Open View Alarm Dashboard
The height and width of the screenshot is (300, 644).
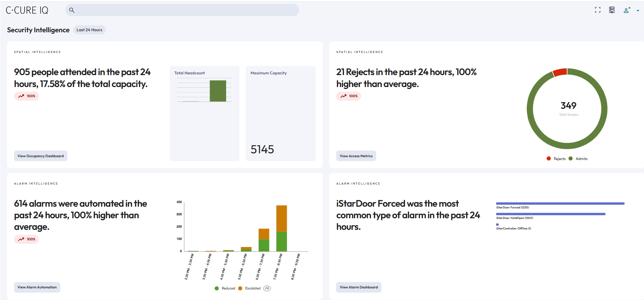[359, 287]
